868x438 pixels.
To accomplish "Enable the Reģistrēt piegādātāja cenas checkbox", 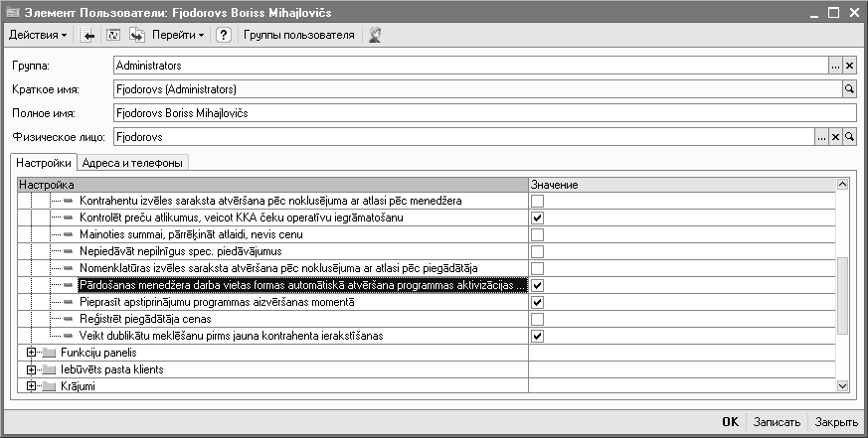I will point(537,319).
